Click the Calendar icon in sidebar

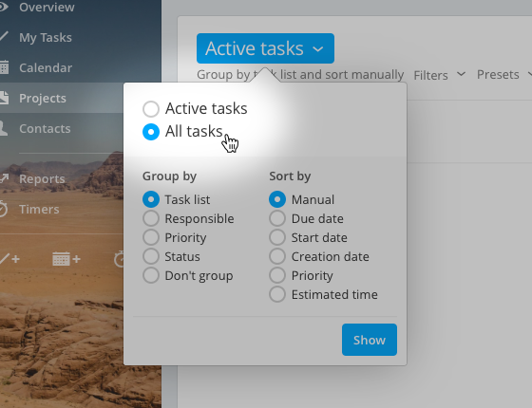(x=4, y=67)
